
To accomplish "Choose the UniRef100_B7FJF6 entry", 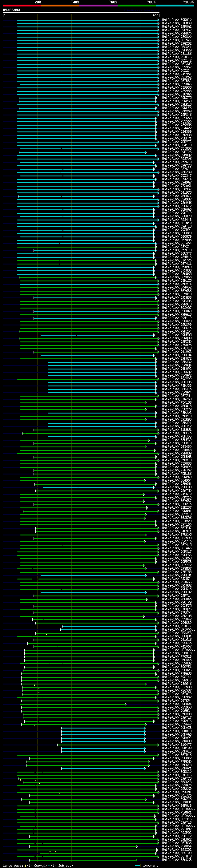I will (x=177, y=775).
